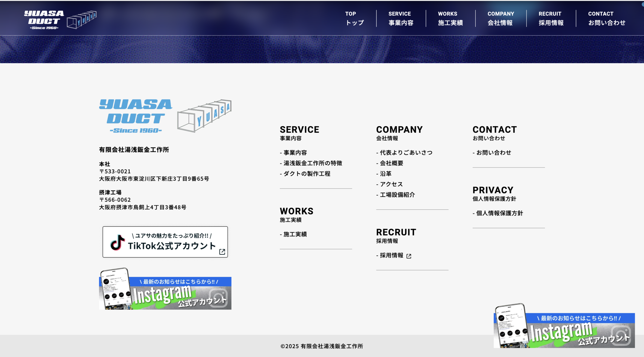
Task: Open the 湯浅鈑金工作所の特徴 footer link
Action: tap(311, 163)
